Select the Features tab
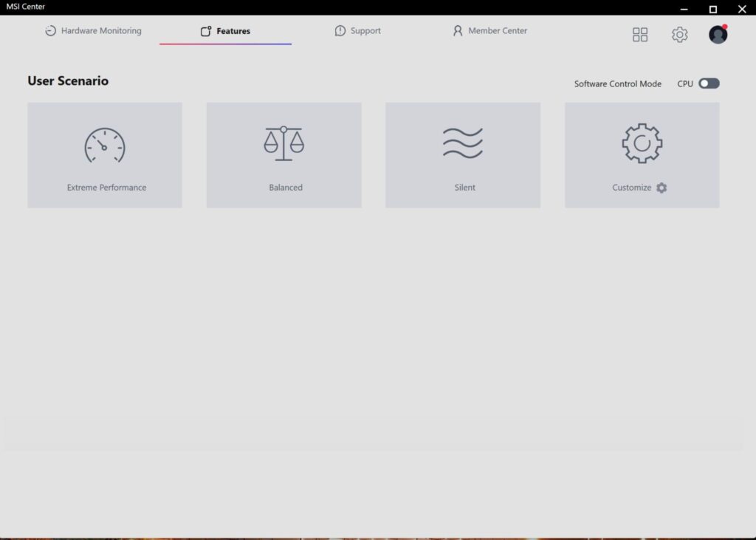The width and height of the screenshot is (756, 540). (x=225, y=31)
